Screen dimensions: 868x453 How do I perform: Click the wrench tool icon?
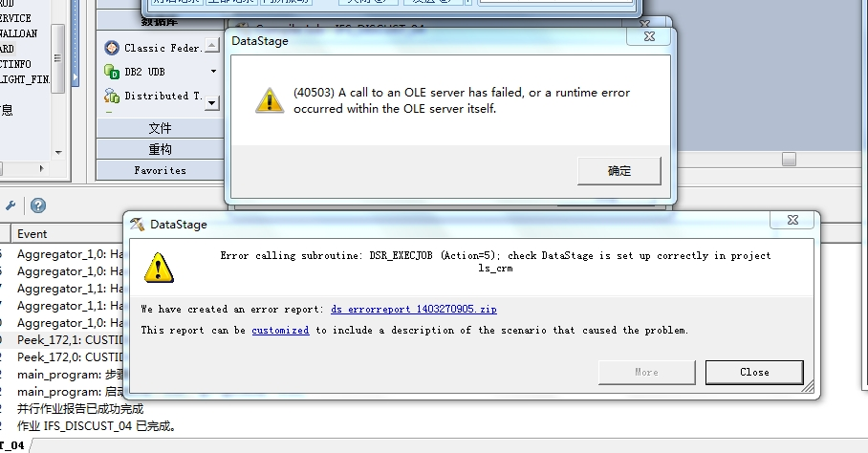pyautogui.click(x=11, y=205)
